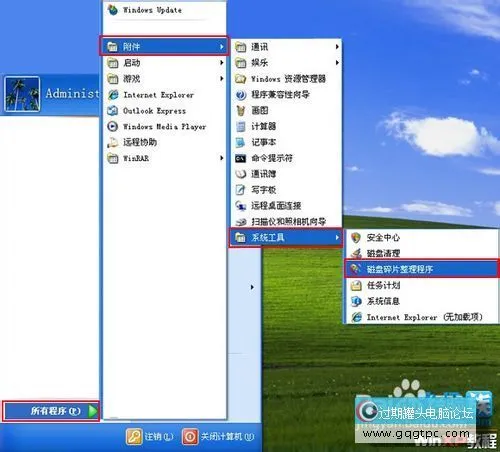The height and width of the screenshot is (452, 500).
Task: Click the 画图 paint icon
Action: 241,110
